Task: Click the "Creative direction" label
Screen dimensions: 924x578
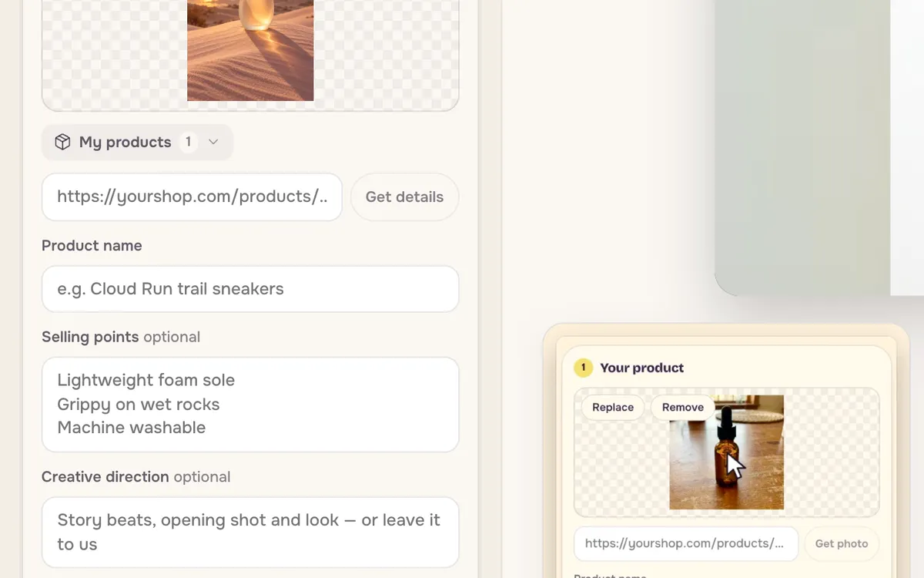Action: point(105,476)
